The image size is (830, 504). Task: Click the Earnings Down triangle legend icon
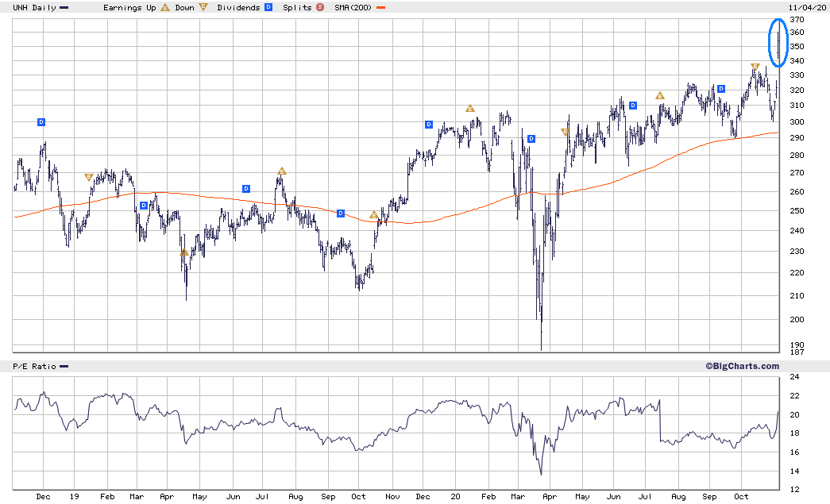click(x=203, y=7)
